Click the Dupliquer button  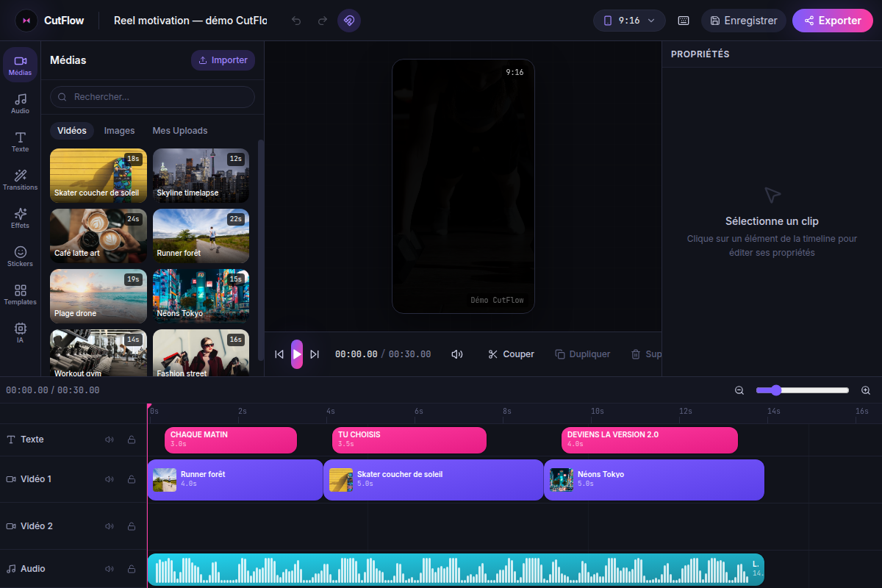click(583, 354)
